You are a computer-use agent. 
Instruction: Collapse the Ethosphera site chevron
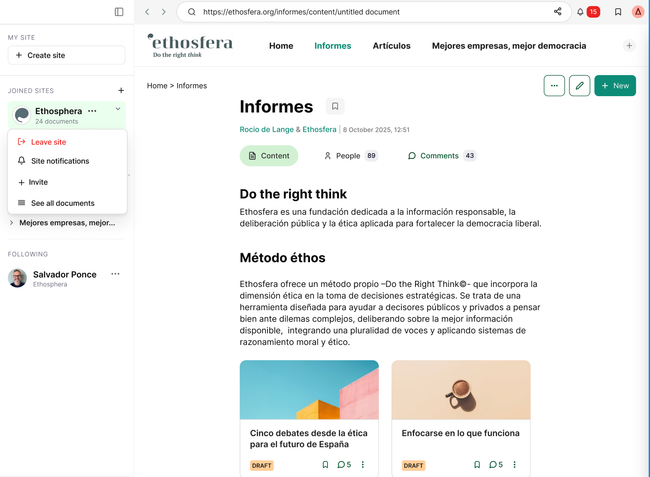coord(118,110)
